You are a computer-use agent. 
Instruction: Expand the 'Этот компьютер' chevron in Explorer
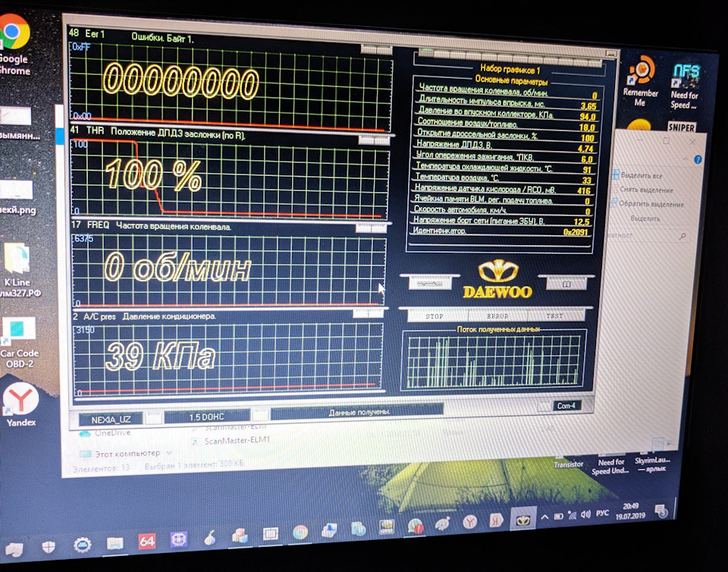[x=169, y=453]
